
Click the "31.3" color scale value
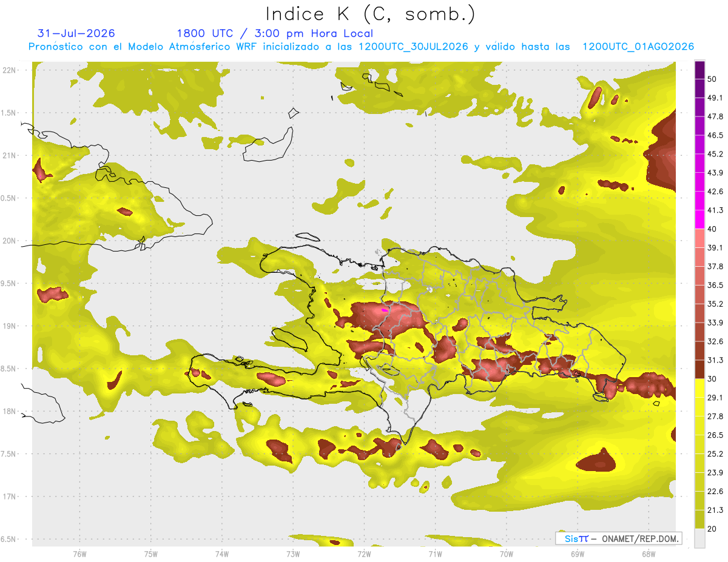click(x=715, y=360)
